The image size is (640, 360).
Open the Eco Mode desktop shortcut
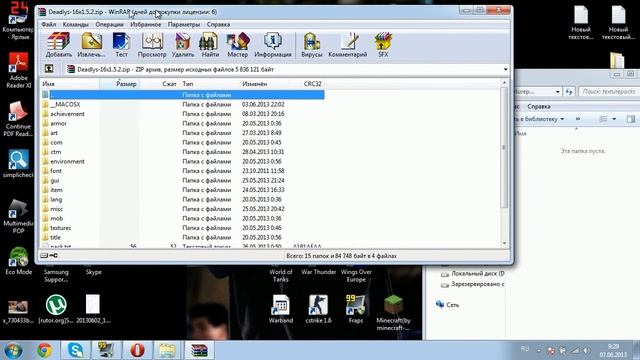[x=18, y=261]
